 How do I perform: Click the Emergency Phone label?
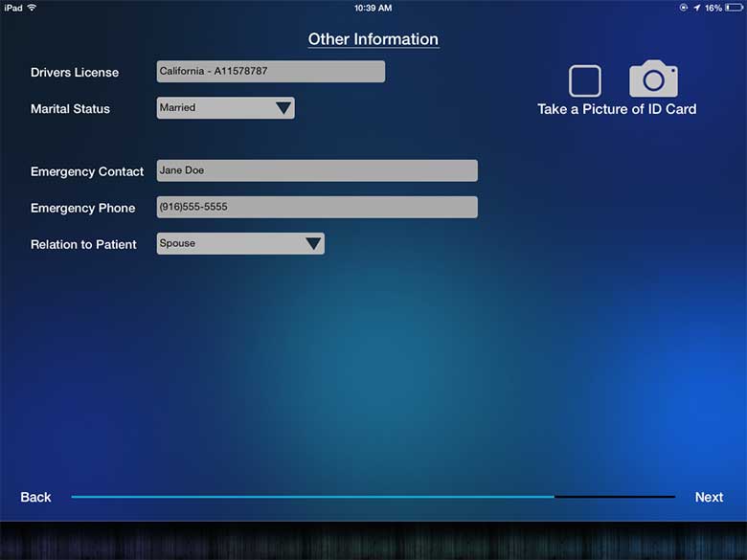coord(83,208)
